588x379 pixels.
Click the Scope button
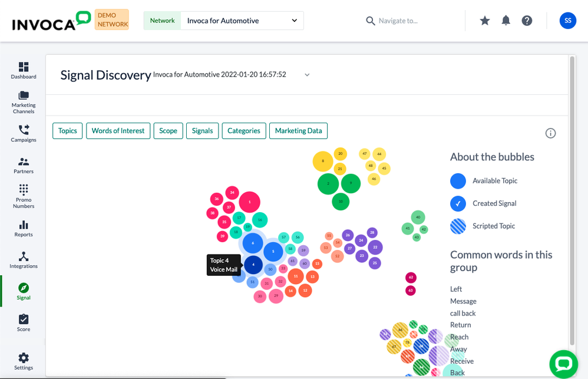point(168,131)
